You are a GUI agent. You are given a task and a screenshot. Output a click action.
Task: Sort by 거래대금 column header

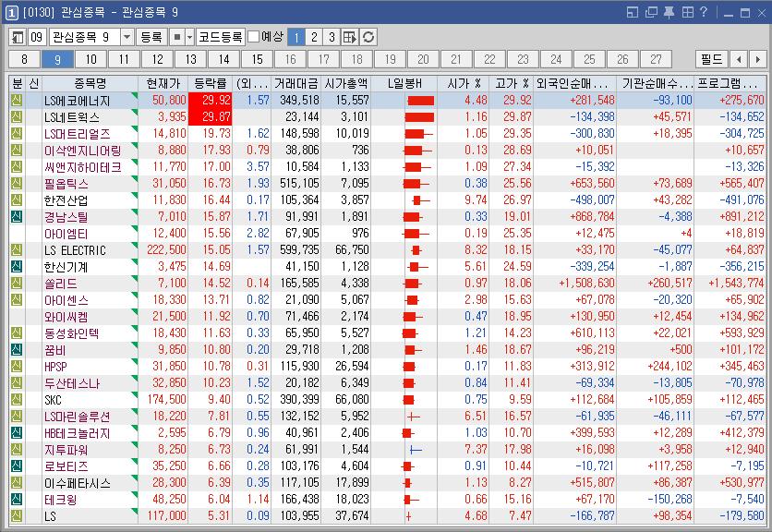[x=296, y=83]
